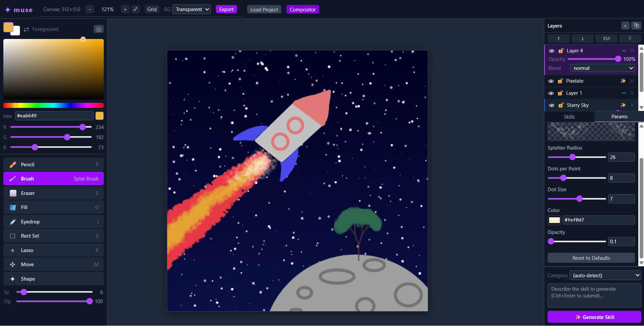Click the muse logo

[19, 10]
